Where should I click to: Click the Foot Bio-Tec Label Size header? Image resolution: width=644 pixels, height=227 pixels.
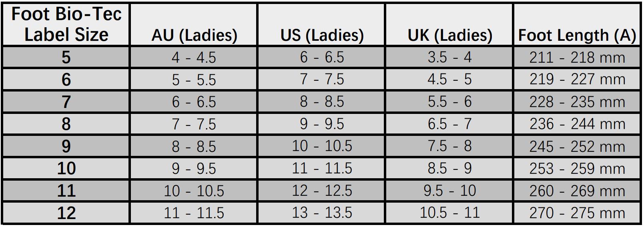click(x=66, y=24)
